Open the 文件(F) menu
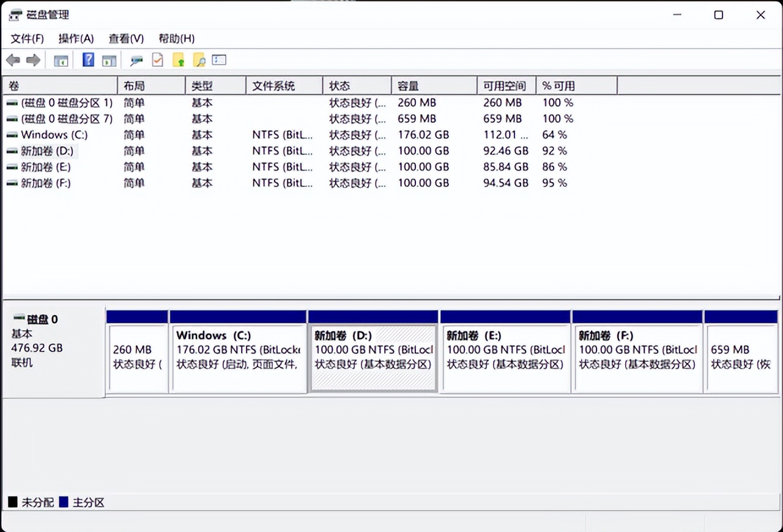Screen dimensions: 783x532 [x=28, y=39]
